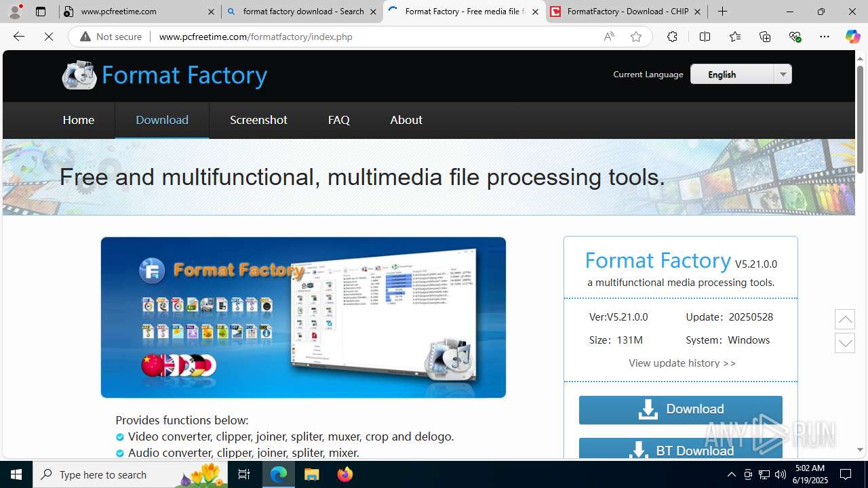This screenshot has height=488, width=868.
Task: Open Browser essentials icon
Action: pyautogui.click(x=795, y=37)
